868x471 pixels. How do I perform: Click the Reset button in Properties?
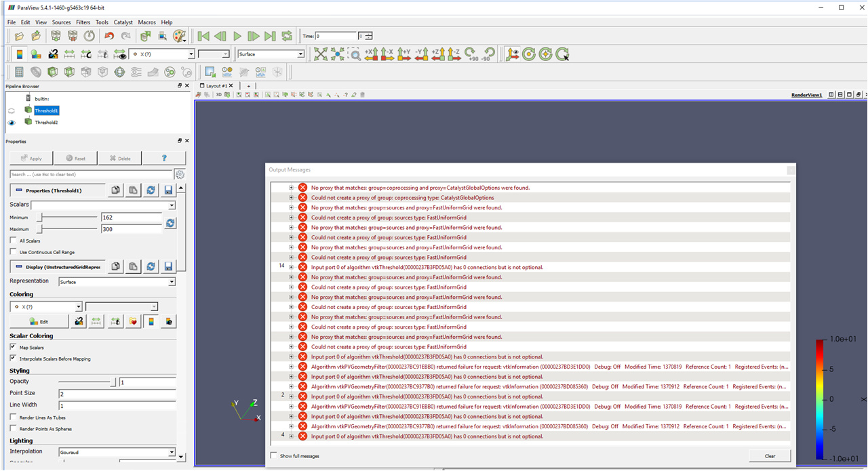click(x=75, y=158)
